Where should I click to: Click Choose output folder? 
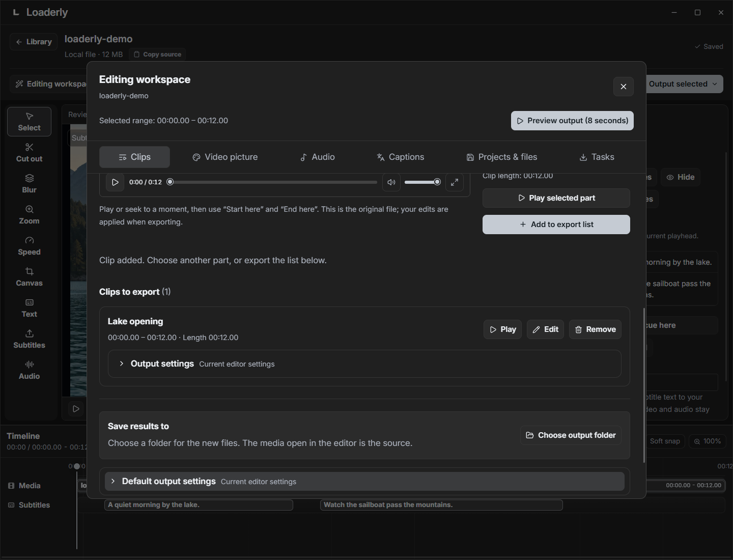click(571, 435)
